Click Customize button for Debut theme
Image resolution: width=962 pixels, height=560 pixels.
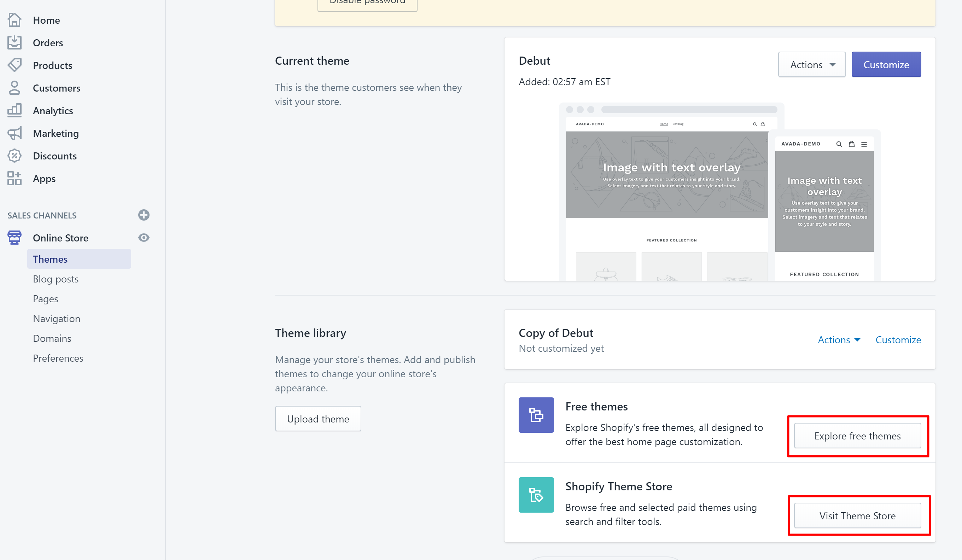click(x=887, y=65)
